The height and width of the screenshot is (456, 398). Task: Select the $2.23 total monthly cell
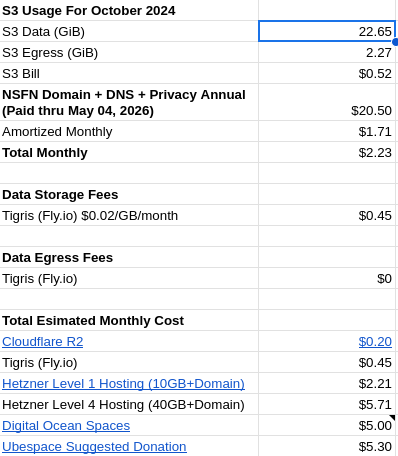tap(327, 152)
